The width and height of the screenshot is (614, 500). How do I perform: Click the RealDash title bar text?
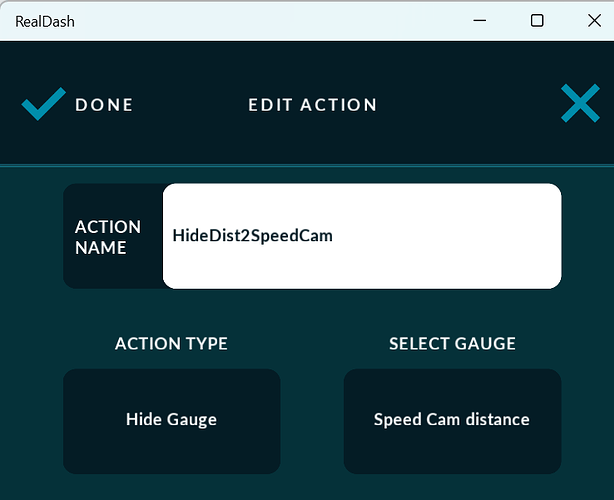click(x=45, y=22)
